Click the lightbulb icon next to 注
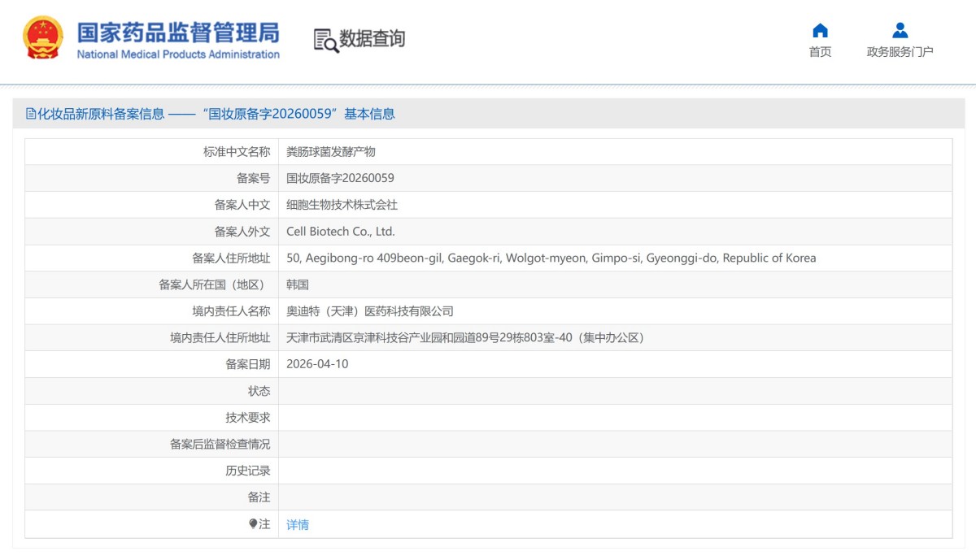The image size is (976, 560). click(x=255, y=524)
